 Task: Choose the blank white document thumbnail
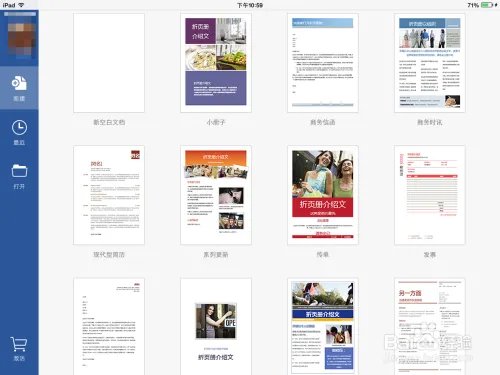coord(109,63)
